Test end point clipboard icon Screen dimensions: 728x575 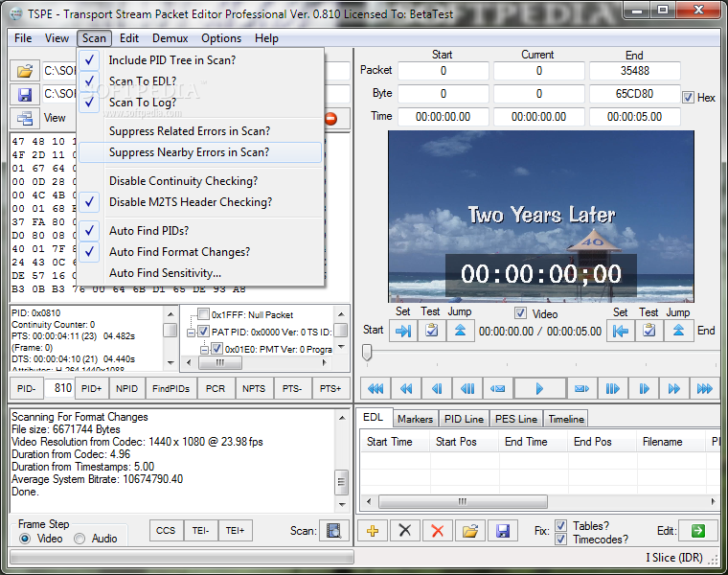(649, 331)
